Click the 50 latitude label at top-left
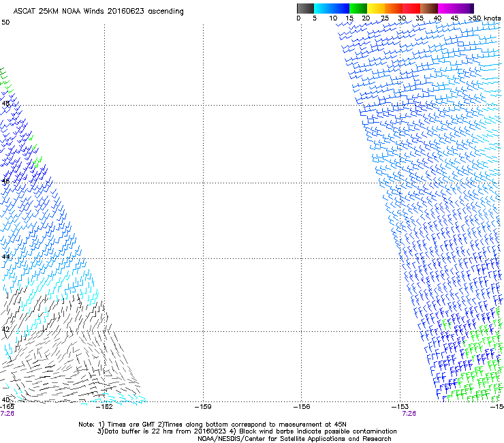This screenshot has width=504, height=443. pos(5,22)
